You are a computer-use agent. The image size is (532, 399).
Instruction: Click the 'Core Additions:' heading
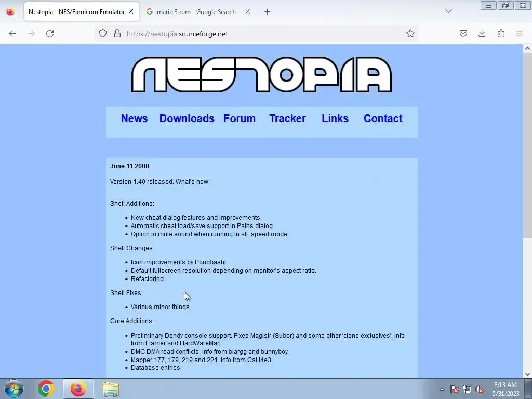[x=131, y=321]
